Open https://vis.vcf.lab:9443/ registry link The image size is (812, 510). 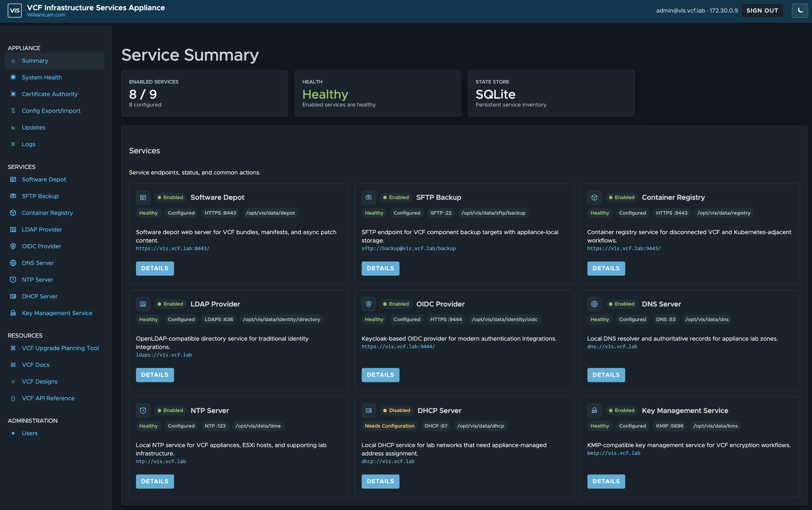[624, 248]
